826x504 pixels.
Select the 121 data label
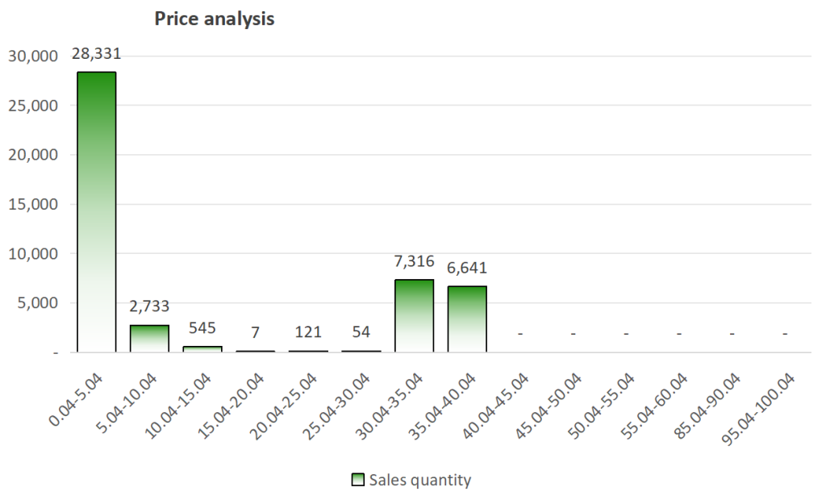[308, 333]
